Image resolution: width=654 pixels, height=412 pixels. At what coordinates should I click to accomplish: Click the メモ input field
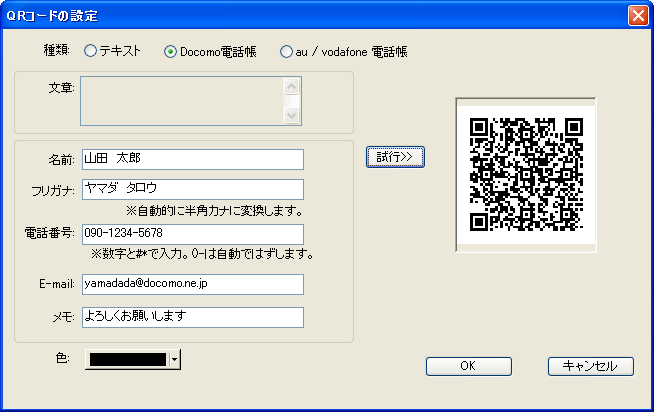pos(193,317)
